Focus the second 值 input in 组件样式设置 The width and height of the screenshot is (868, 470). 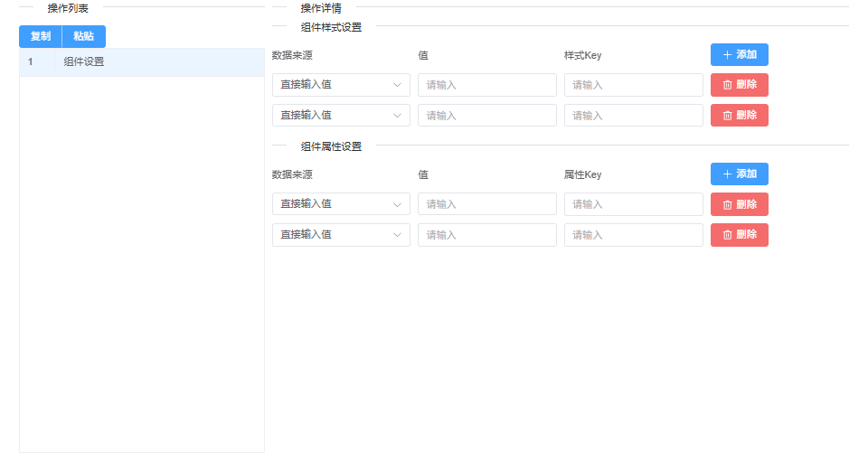coord(487,115)
